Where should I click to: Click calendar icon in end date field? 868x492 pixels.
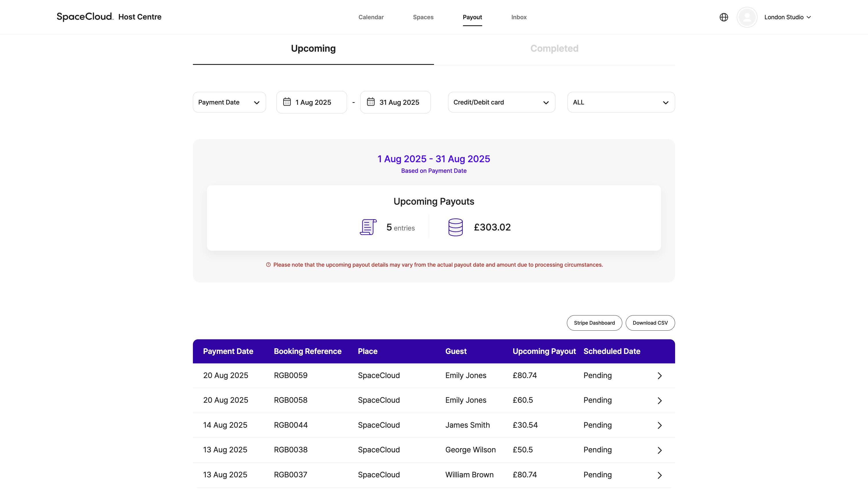(x=371, y=102)
